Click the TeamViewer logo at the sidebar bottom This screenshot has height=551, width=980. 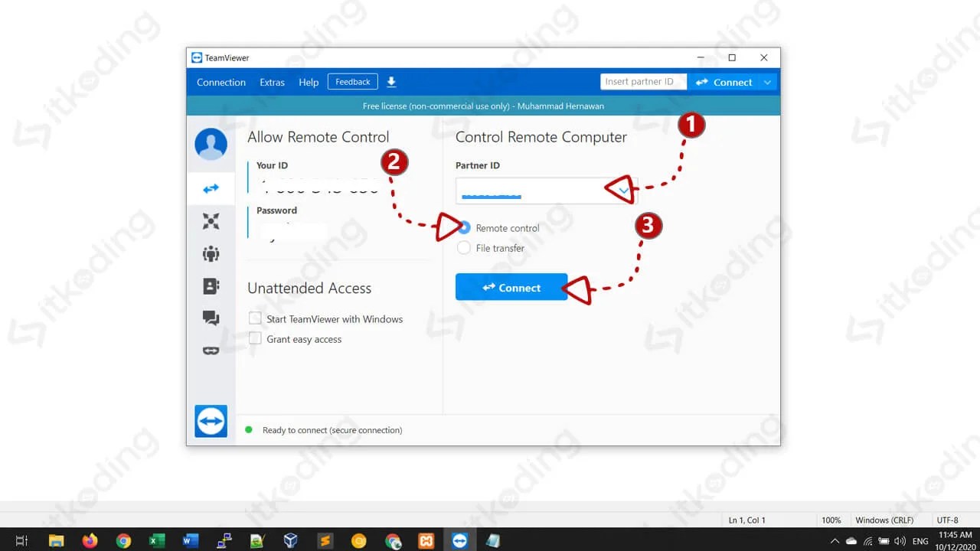[x=211, y=421]
